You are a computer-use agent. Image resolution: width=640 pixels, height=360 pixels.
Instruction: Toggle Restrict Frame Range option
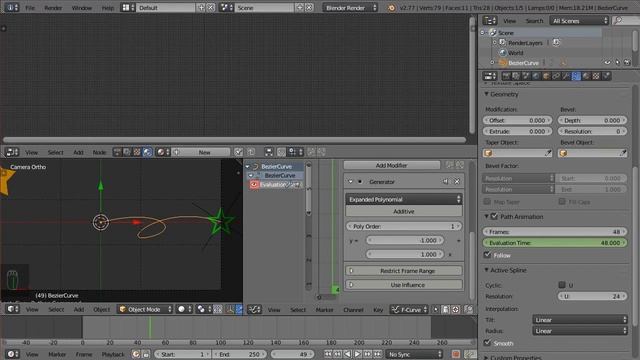coord(404,271)
